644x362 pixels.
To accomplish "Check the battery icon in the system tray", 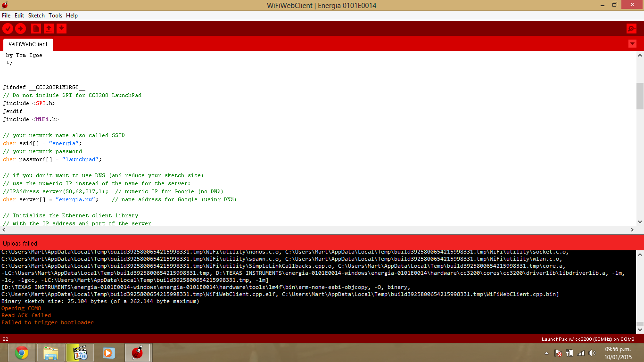I will (569, 353).
